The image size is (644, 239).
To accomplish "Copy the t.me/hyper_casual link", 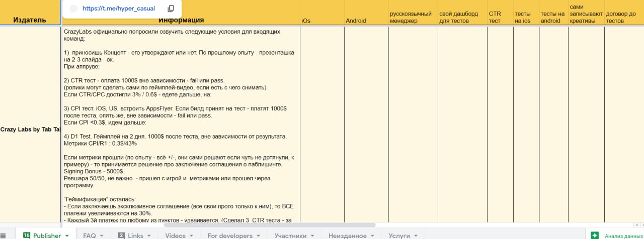I will 171,9.
